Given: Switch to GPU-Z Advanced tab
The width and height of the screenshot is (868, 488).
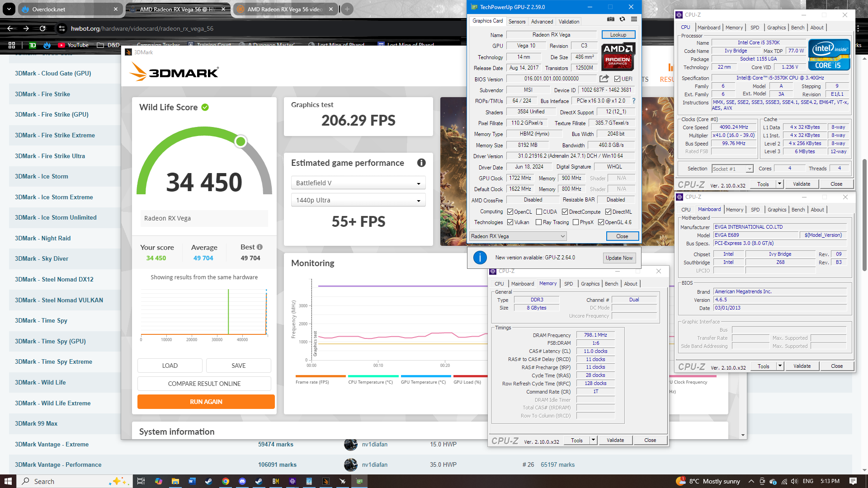Looking at the screenshot, I should click(542, 22).
